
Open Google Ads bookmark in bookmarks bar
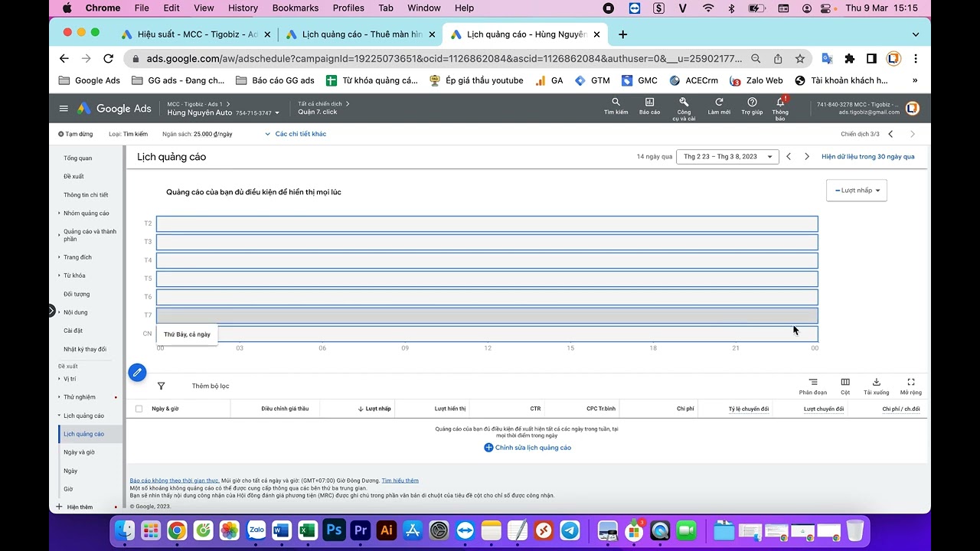coord(90,80)
